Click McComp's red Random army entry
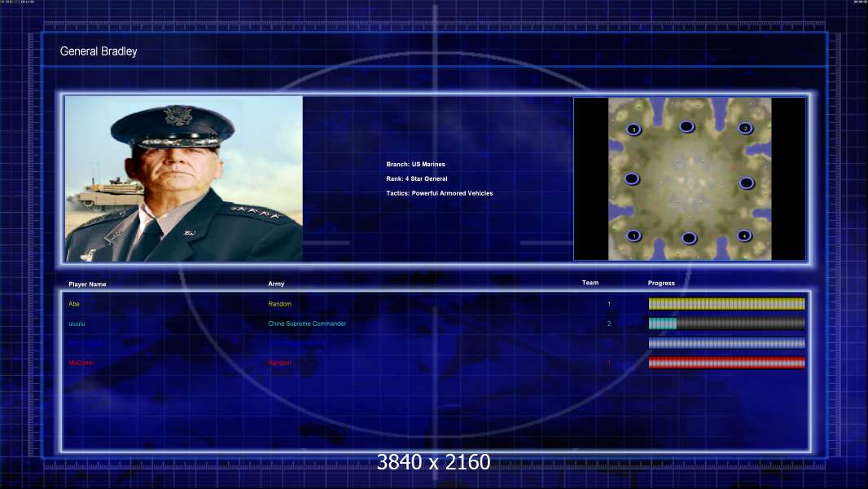Viewport: 868px width, 489px height. tap(279, 363)
